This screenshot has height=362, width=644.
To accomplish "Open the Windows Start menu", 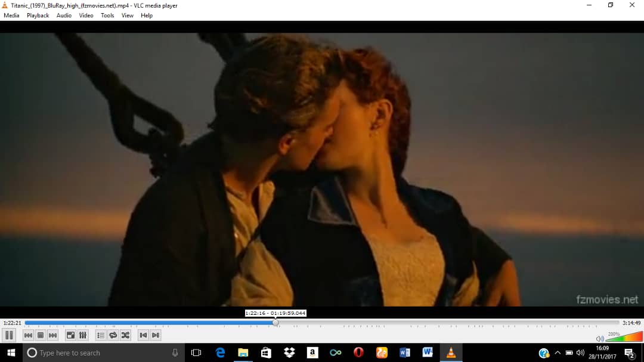I will [x=11, y=352].
